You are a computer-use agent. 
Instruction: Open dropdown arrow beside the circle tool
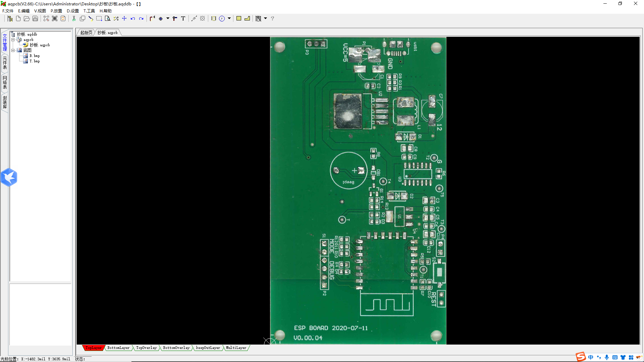(229, 18)
